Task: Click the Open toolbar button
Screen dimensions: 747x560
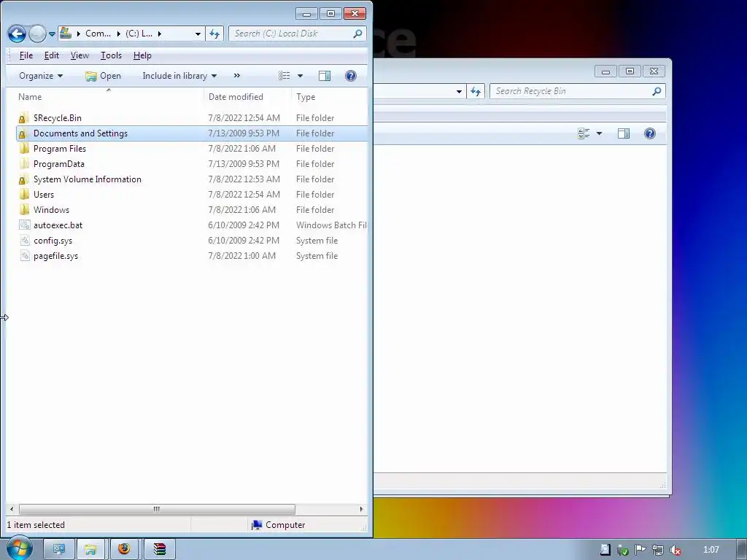Action: coord(103,76)
